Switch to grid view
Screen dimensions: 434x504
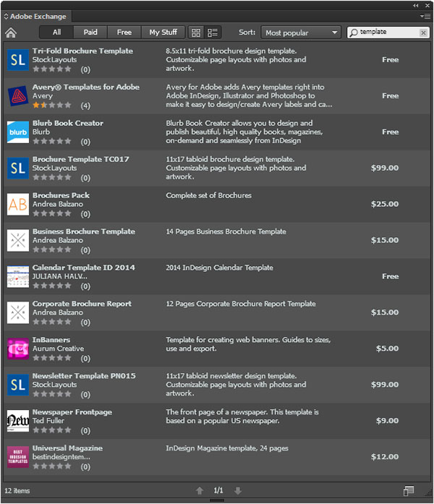coord(196,33)
